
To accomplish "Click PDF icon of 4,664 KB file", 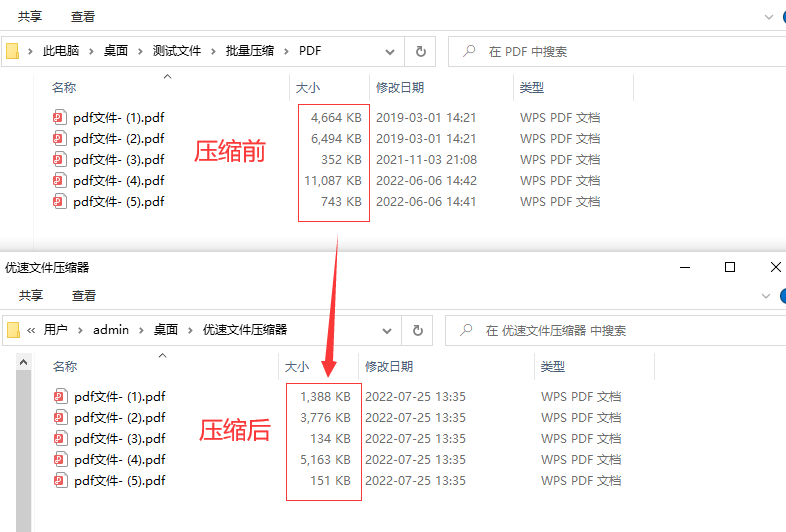I will [60, 117].
